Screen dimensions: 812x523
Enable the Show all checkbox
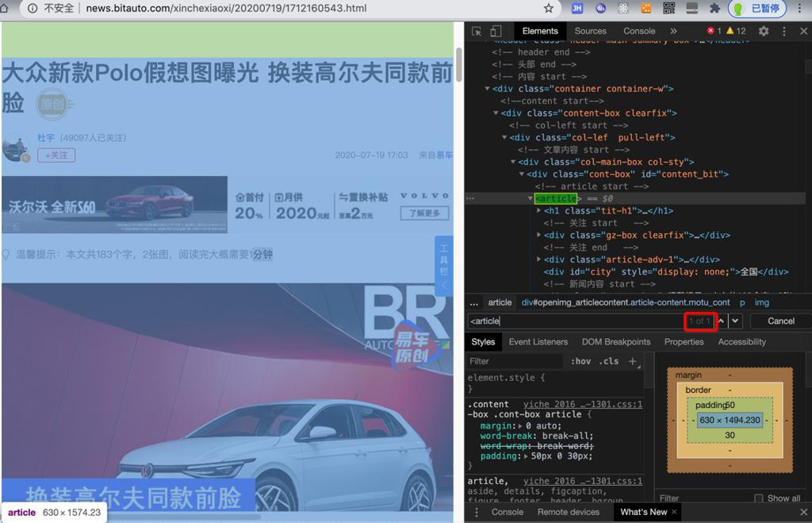pos(759,498)
